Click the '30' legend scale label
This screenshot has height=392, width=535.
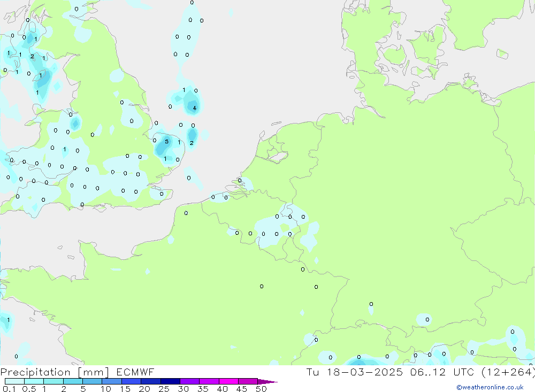(184, 389)
